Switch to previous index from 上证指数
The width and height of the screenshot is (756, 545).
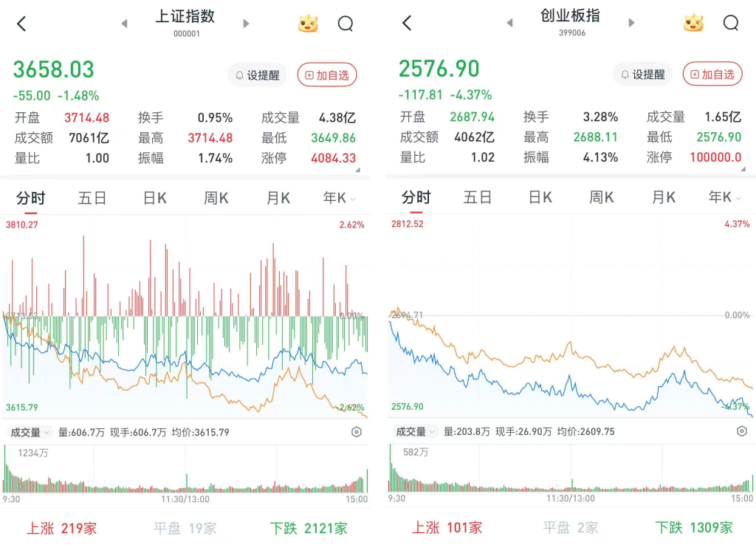(x=124, y=24)
